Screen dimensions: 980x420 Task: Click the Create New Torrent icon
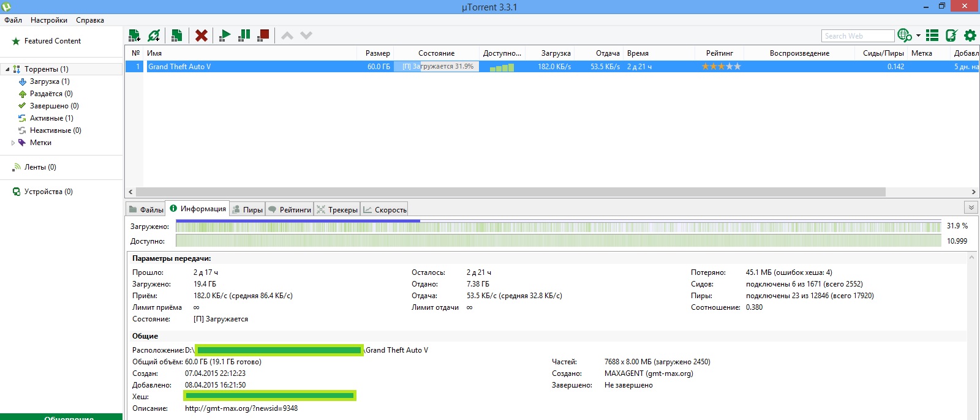point(176,36)
